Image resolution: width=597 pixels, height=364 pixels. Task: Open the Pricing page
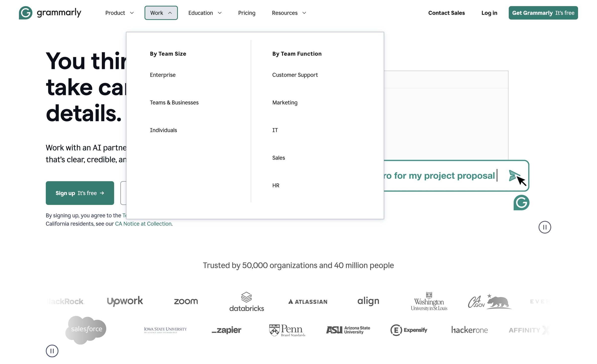tap(247, 13)
